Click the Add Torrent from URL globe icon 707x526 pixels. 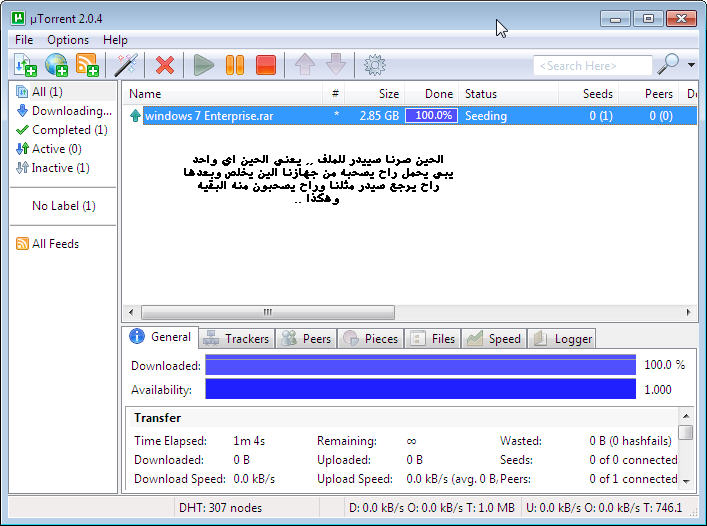pyautogui.click(x=56, y=65)
